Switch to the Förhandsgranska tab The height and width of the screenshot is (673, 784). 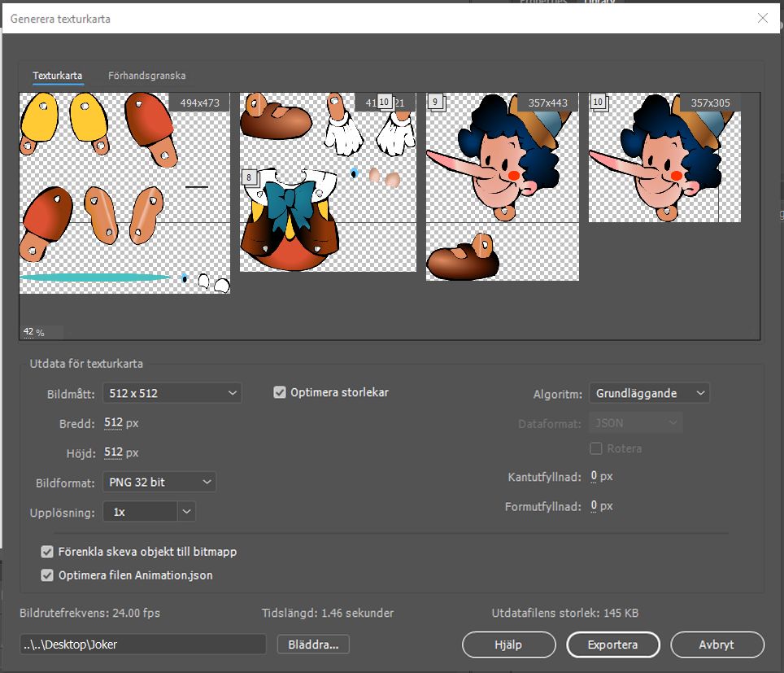[x=146, y=76]
